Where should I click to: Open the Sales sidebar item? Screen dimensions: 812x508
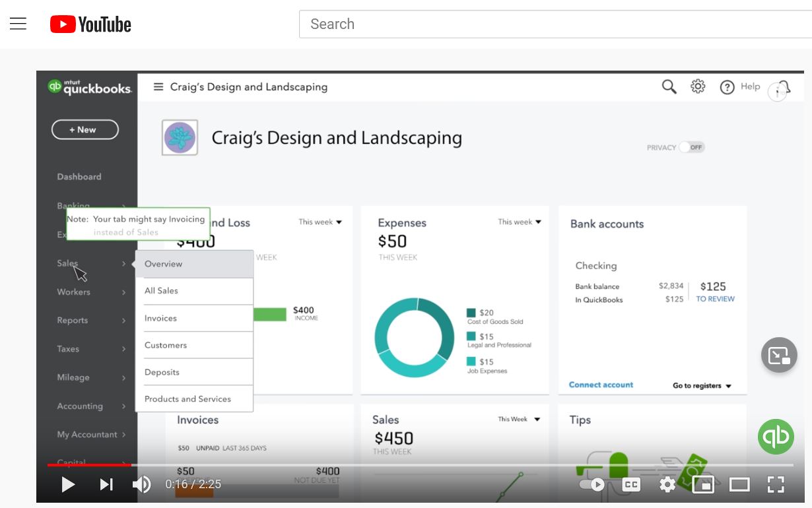(67, 263)
